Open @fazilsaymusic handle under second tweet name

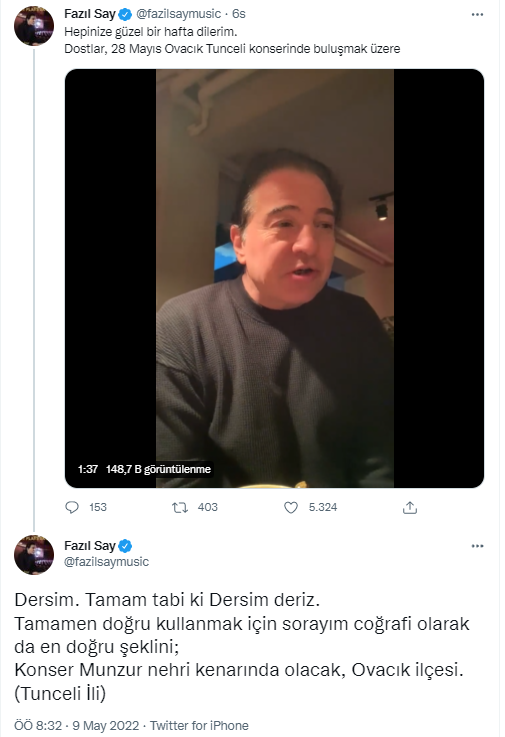pyautogui.click(x=107, y=562)
